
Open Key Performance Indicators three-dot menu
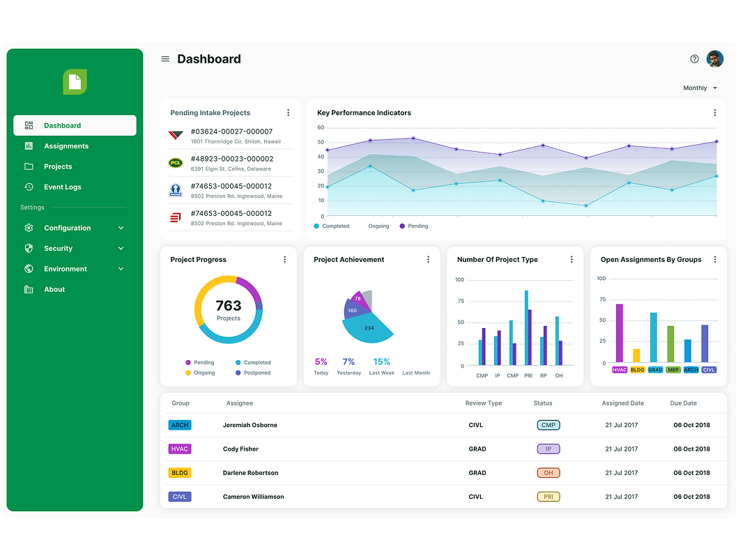click(x=714, y=113)
